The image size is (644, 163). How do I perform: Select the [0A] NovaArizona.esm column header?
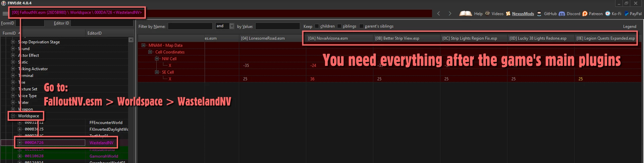tap(339, 38)
